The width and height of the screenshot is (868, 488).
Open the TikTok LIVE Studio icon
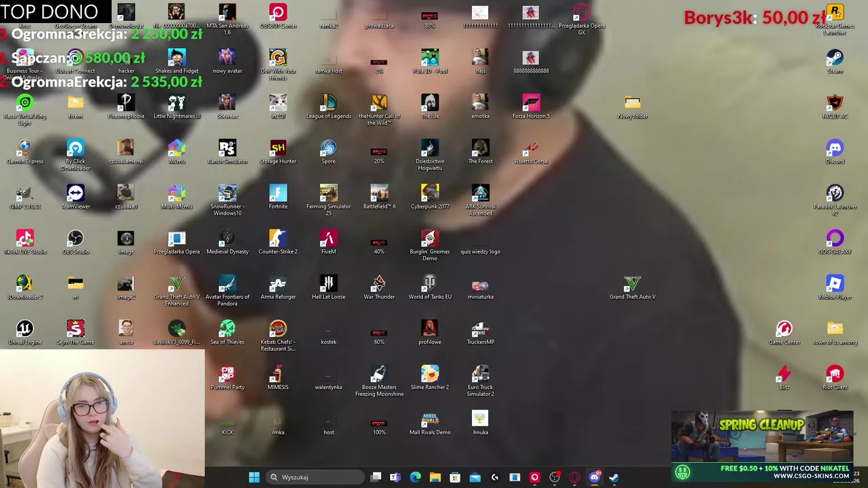[25, 239]
